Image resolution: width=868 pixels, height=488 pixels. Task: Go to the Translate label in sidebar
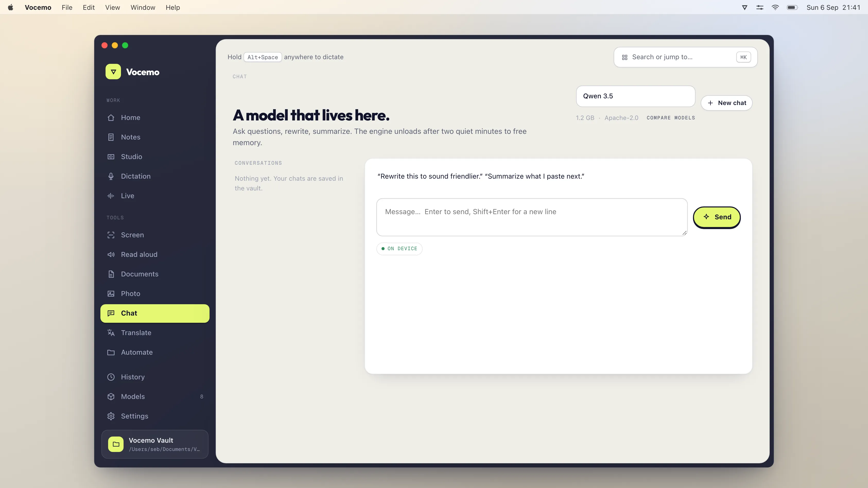pyautogui.click(x=136, y=333)
